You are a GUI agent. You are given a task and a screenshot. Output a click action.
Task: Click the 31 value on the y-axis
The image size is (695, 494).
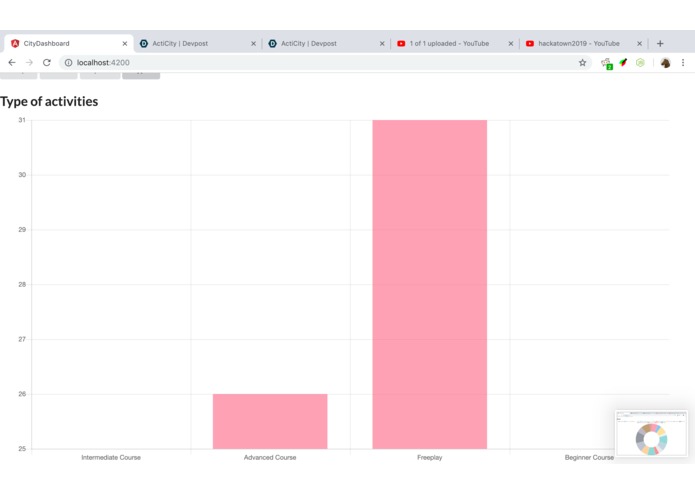[x=22, y=120]
